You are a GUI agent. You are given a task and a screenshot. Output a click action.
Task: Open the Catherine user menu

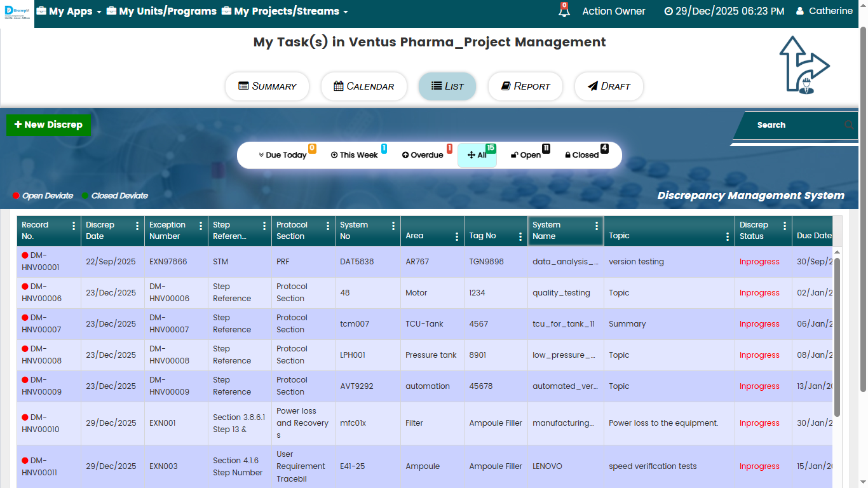point(824,11)
